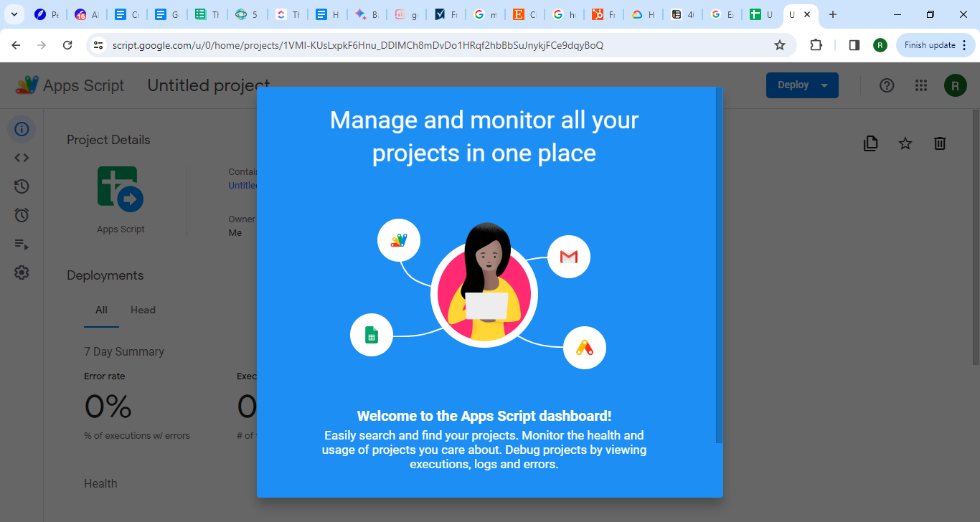View site information icon in address bar
Screen dimensions: 980x522
[98, 45]
